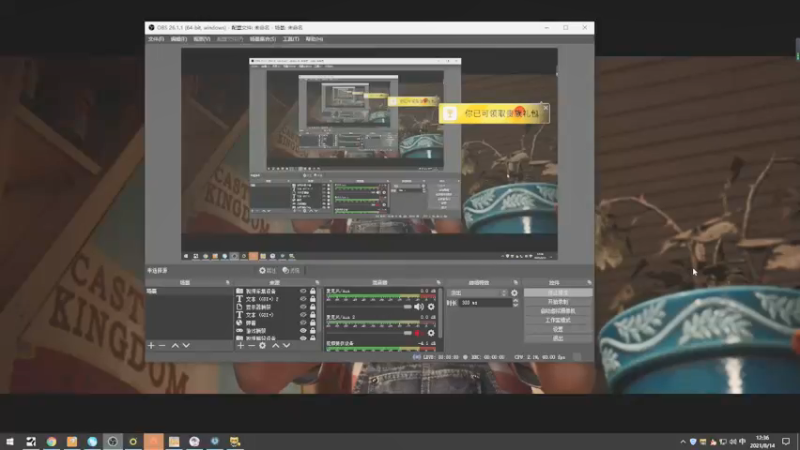Image resolution: width=800 pixels, height=450 pixels.
Task: Click the 工作室模式 button
Action: [x=558, y=320]
